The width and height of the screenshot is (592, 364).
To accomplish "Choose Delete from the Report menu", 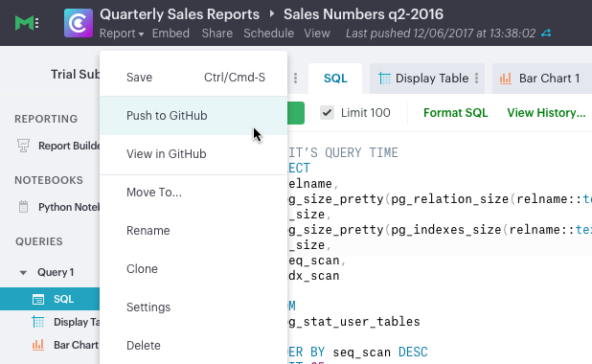I will point(194,346).
